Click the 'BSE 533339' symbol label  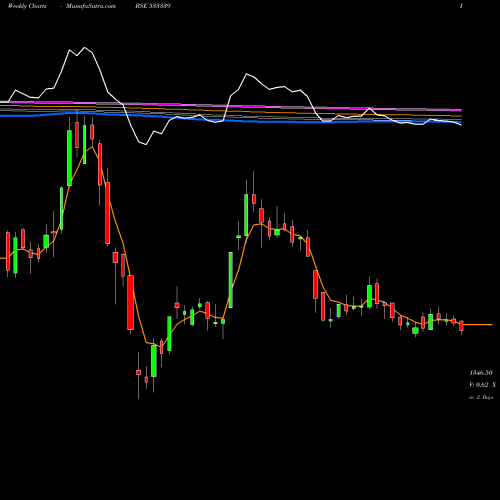coord(153,6)
